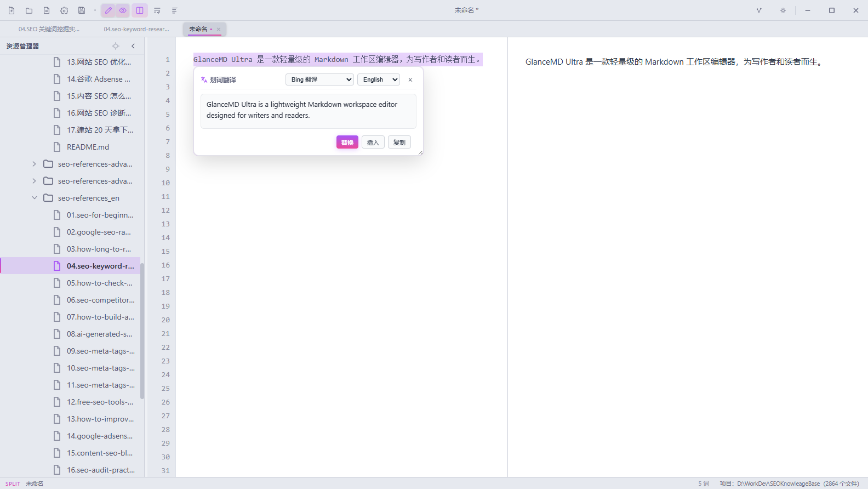Close the 划词翻译 translation popup
This screenshot has width=868, height=489.
[410, 80]
